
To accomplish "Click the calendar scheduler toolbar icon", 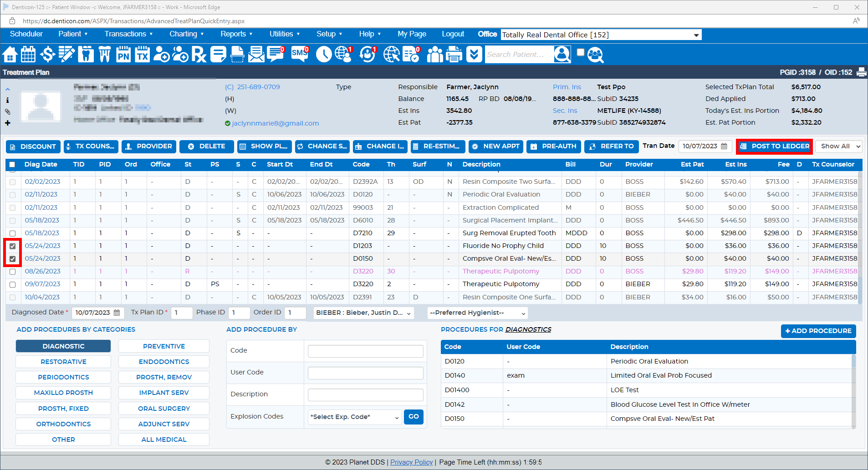I will pyautogui.click(x=28, y=55).
